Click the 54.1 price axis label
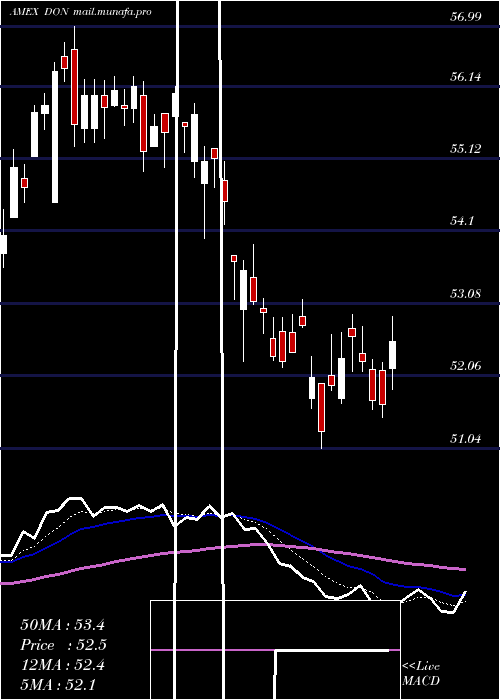 pos(462,221)
